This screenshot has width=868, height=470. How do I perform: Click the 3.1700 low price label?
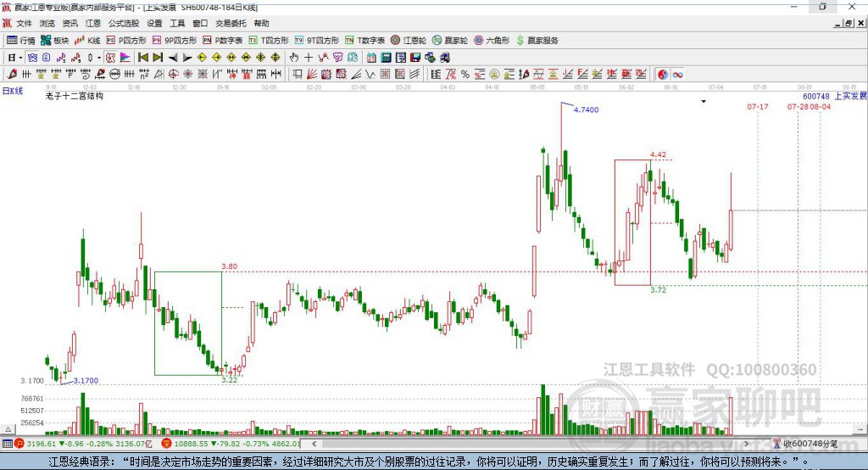coord(86,381)
